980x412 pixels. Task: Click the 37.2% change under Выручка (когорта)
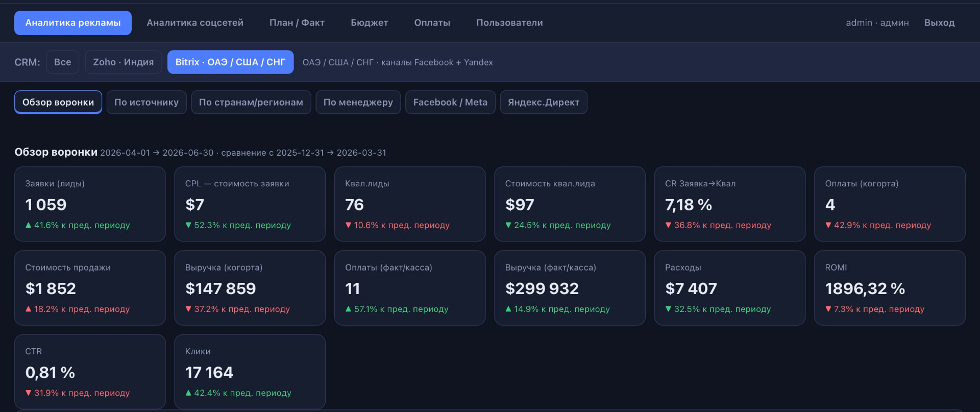point(237,309)
